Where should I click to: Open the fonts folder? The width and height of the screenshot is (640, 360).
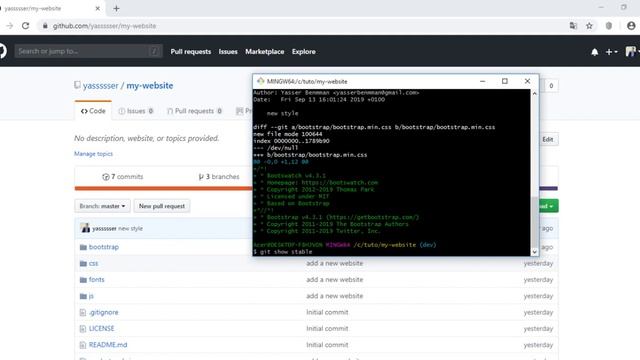tap(97, 280)
